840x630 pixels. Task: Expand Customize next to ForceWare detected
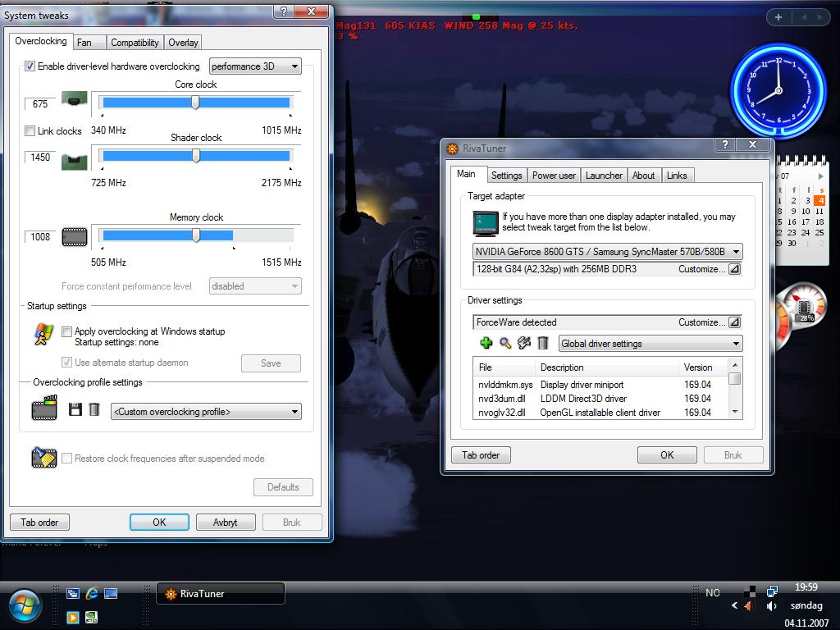click(734, 322)
